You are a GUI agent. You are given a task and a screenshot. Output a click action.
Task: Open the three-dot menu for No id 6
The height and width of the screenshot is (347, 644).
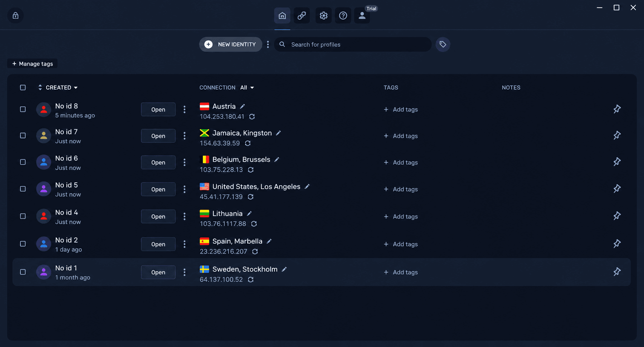184,162
